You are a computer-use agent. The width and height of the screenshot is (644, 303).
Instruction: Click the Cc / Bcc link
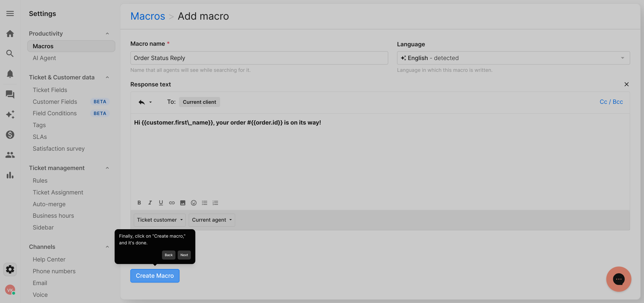(611, 102)
